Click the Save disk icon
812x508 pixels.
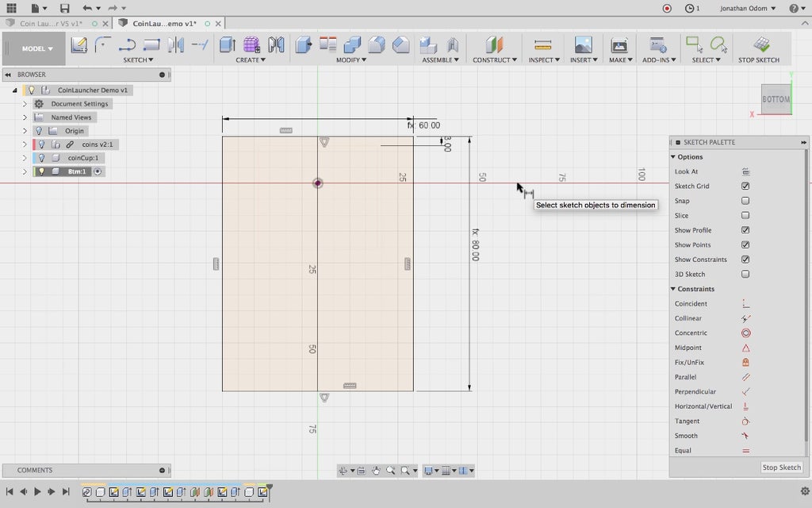pyautogui.click(x=64, y=8)
